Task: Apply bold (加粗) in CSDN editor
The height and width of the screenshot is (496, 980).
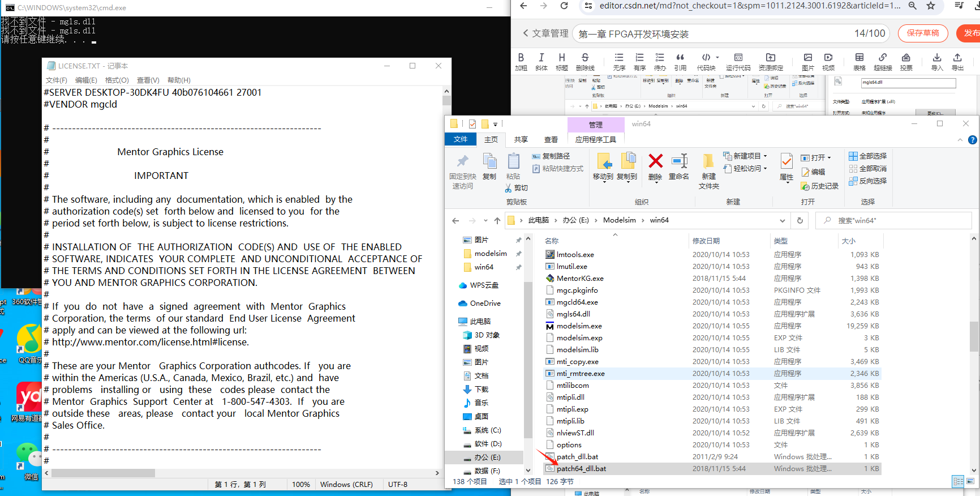Action: (521, 61)
